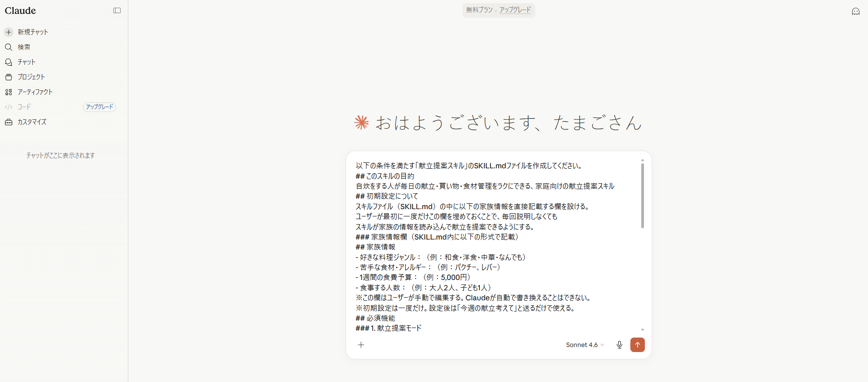Click the prompt scrollbar thumb
Viewport: 868px width, 382px height.
click(x=642, y=196)
